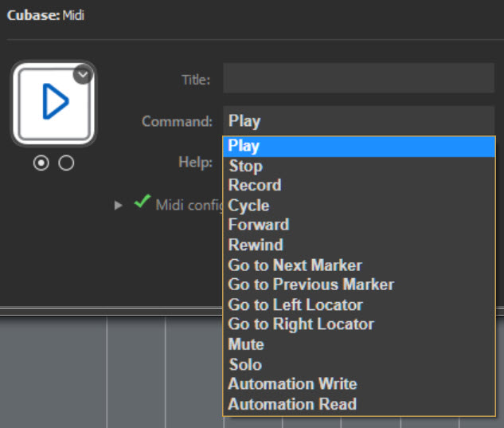
Task: Choose Stop from the command list
Action: (358, 166)
